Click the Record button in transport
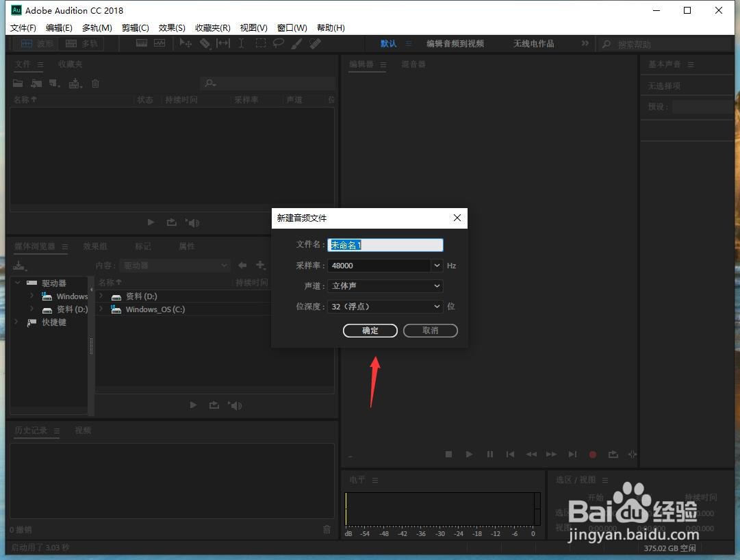Image resolution: width=740 pixels, height=560 pixels. pyautogui.click(x=593, y=455)
